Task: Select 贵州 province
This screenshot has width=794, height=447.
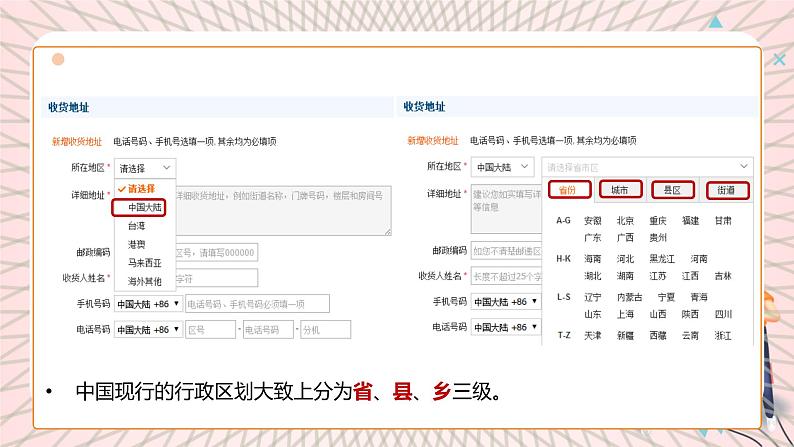Action: coord(658,237)
